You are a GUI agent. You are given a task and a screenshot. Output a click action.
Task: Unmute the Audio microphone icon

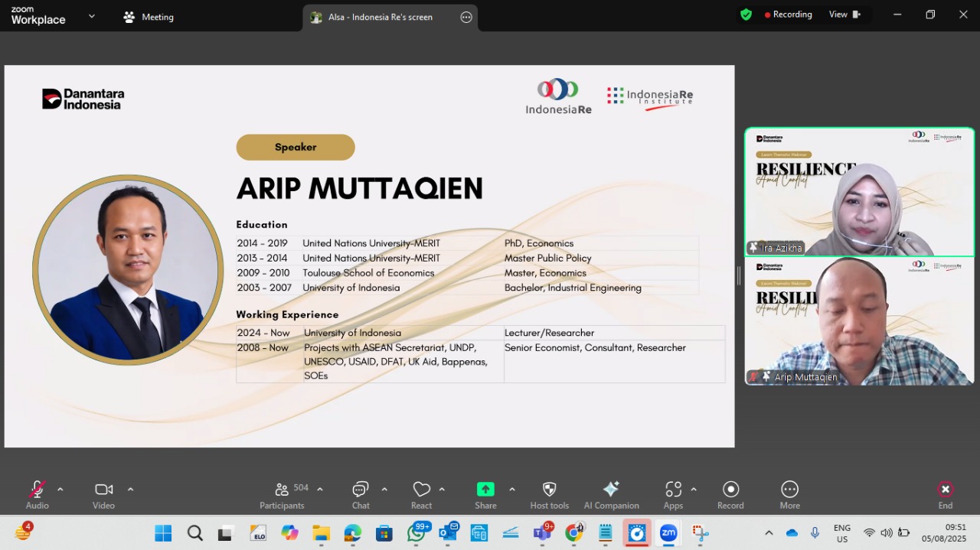click(x=37, y=490)
